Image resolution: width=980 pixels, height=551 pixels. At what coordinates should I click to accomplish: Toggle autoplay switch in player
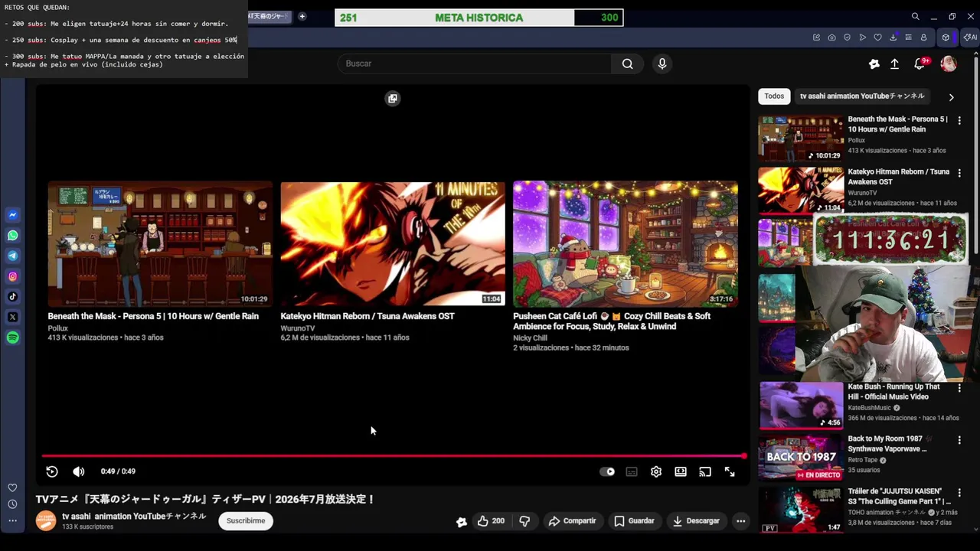click(x=607, y=471)
